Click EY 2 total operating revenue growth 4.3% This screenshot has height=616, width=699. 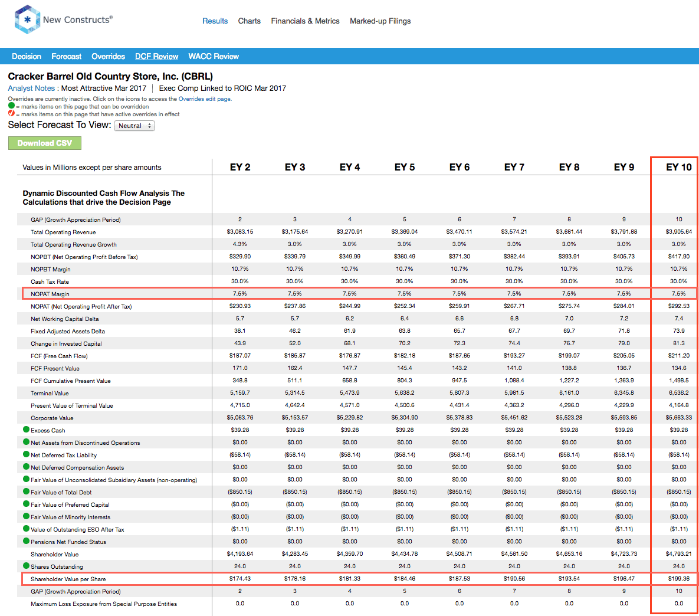(x=240, y=244)
